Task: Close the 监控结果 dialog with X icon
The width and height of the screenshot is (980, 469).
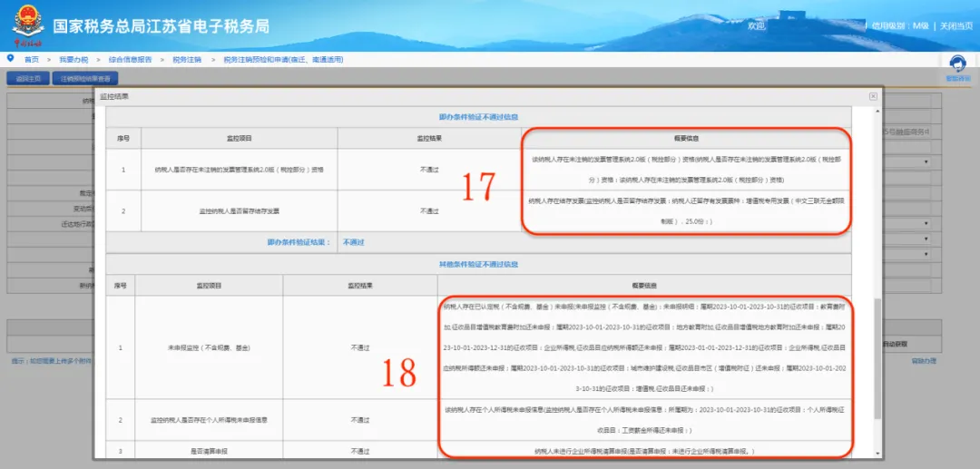Action: point(873,96)
